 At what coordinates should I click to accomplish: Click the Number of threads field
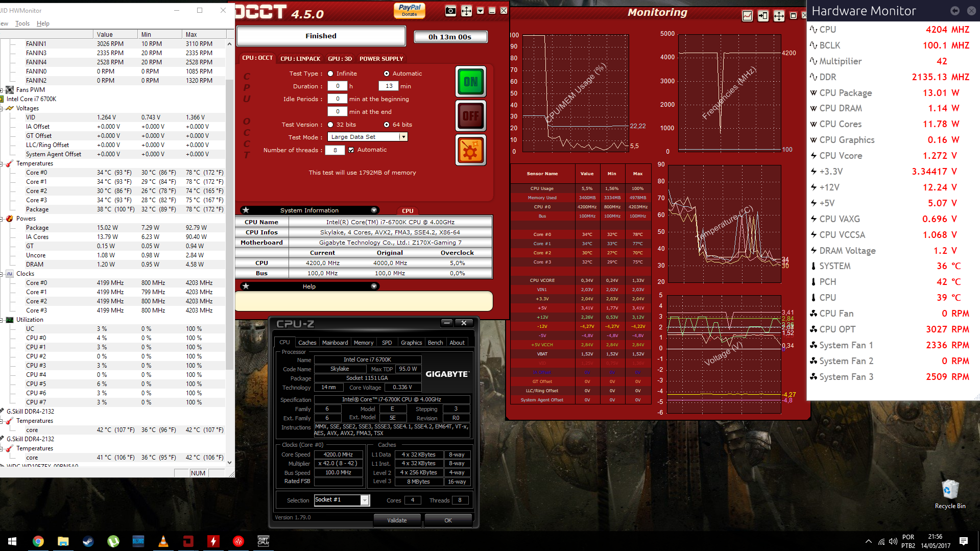point(334,150)
